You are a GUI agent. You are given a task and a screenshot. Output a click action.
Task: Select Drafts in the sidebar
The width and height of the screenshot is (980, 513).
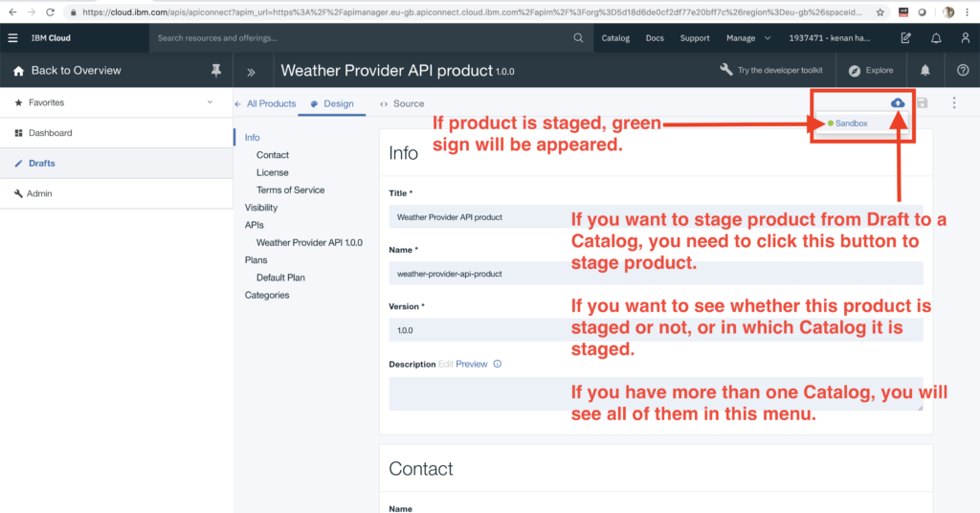pyautogui.click(x=116, y=163)
